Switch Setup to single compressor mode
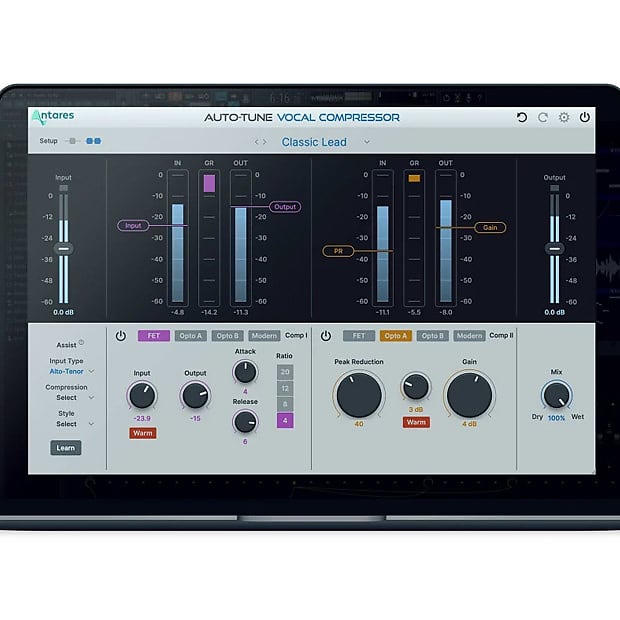 pyautogui.click(x=72, y=141)
